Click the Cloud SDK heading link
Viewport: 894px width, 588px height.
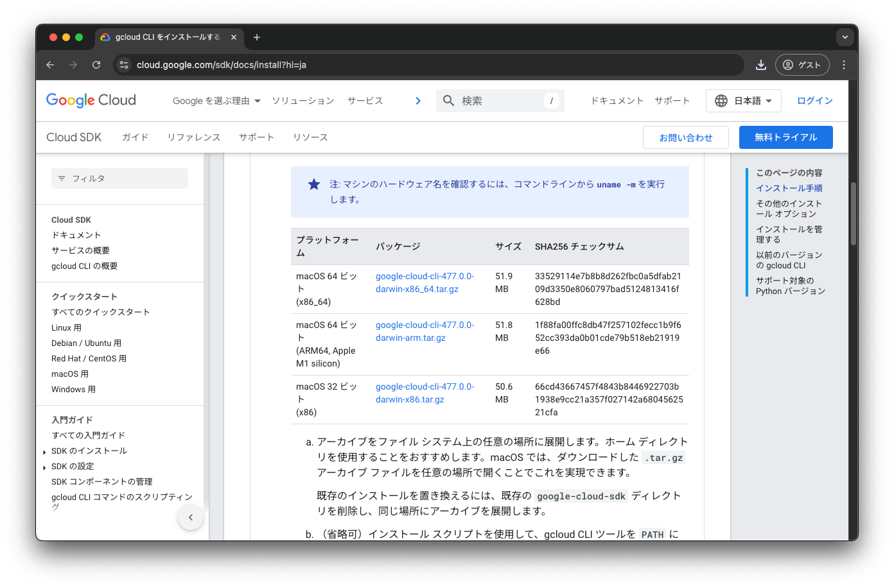74,137
